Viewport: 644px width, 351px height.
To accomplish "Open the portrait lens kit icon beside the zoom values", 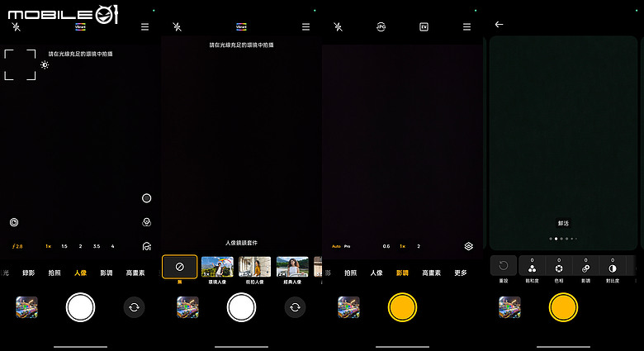I will click(x=147, y=246).
